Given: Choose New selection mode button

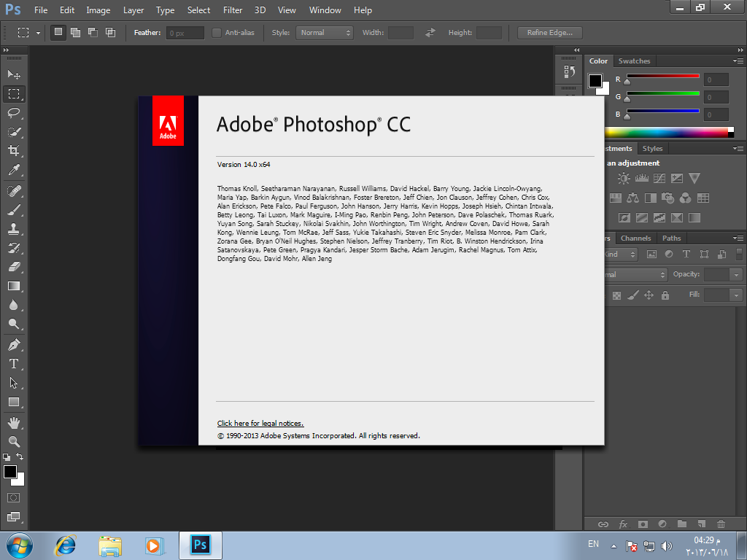Looking at the screenshot, I should tap(58, 32).
